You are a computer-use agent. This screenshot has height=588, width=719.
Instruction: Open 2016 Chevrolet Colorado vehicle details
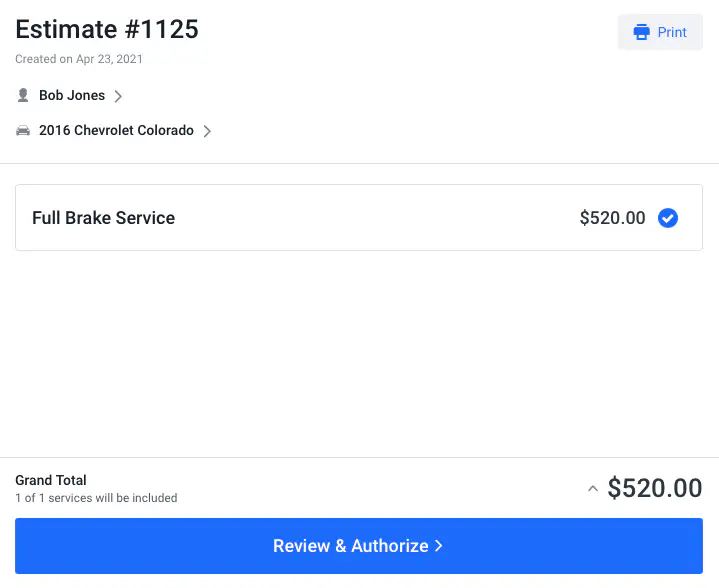pos(116,131)
